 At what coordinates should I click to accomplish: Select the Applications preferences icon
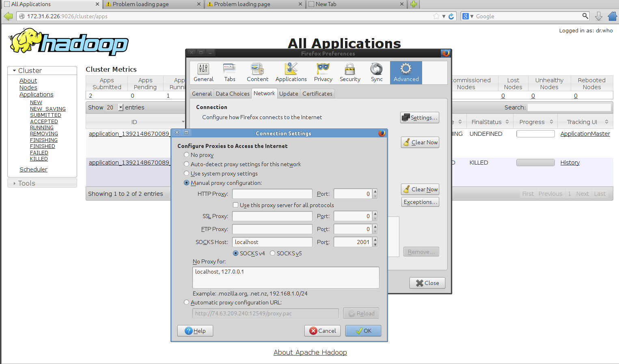[291, 73]
